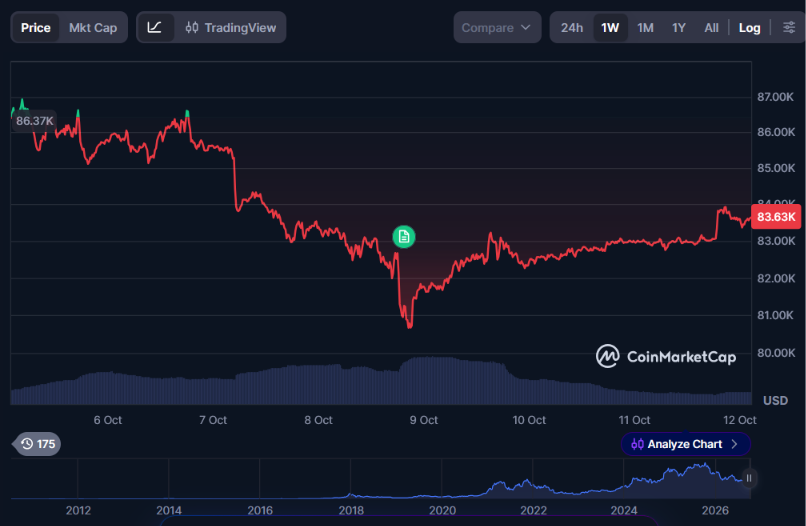Click the 11 Oct date label
Viewport: 806px width, 526px height.
point(634,420)
